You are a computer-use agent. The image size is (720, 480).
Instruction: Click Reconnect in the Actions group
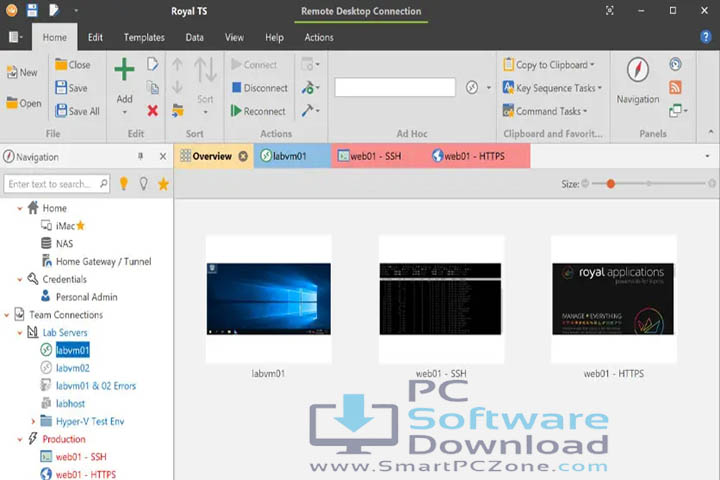[x=258, y=111]
